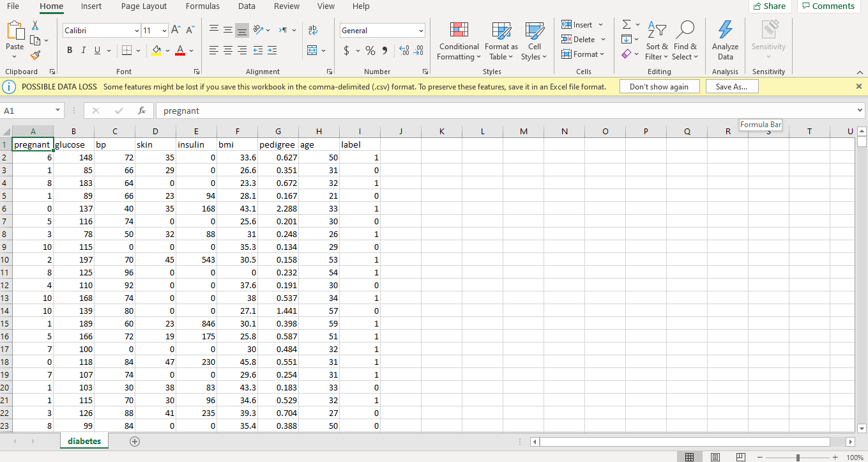The image size is (868, 462).
Task: Open the General number format dropdown
Action: 421,31
